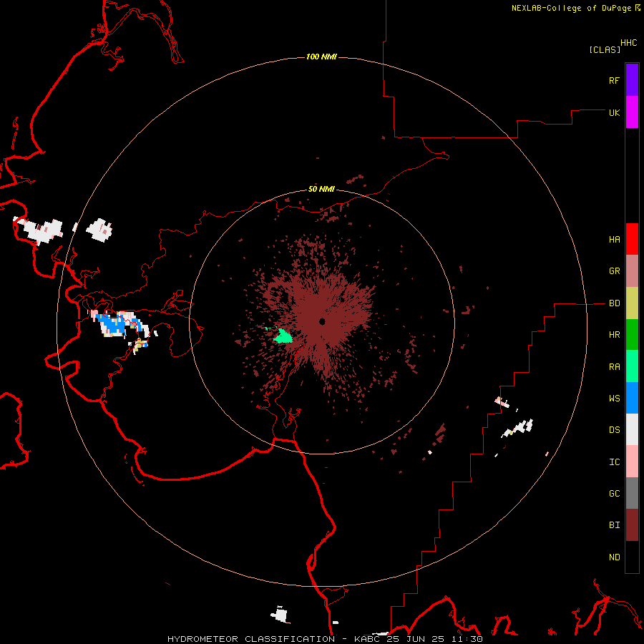Select the BI dark red swatch
The width and height of the screenshot is (644, 644).
pyautogui.click(x=632, y=525)
